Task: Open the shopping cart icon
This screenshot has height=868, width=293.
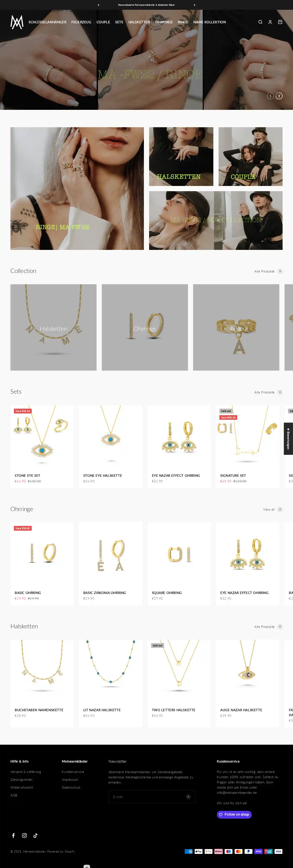Action: coord(280,22)
